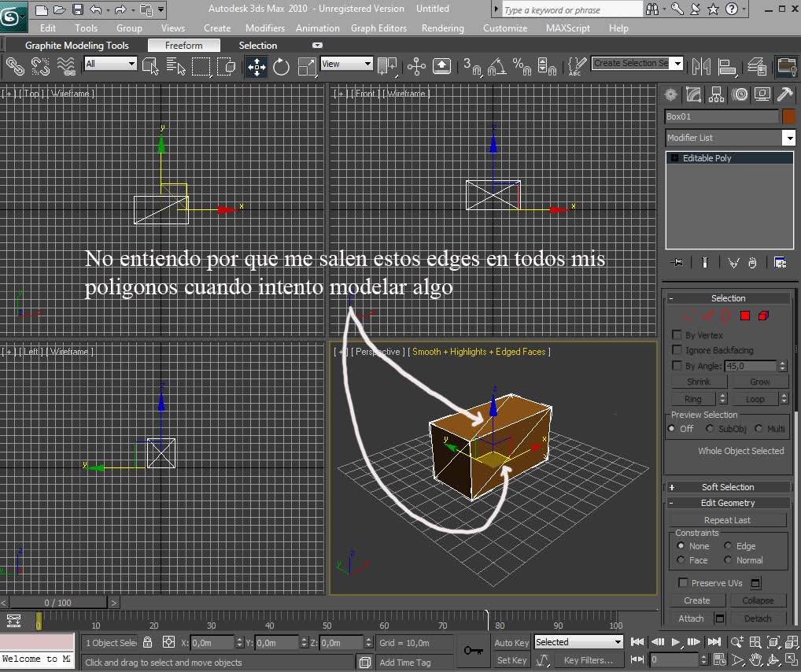Viewport: 801px width, 672px height.
Task: Activate the Select and Scale tool
Action: [x=307, y=67]
